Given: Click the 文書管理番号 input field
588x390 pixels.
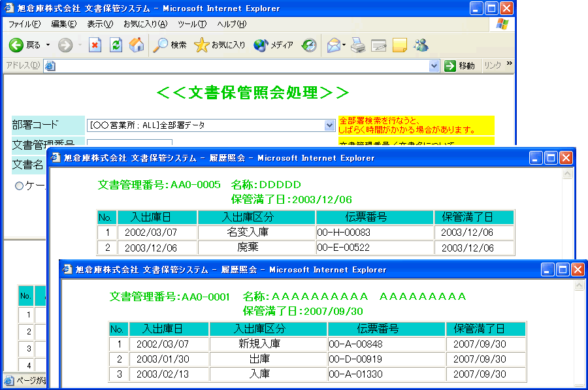Looking at the screenshot, I should click(129, 142).
